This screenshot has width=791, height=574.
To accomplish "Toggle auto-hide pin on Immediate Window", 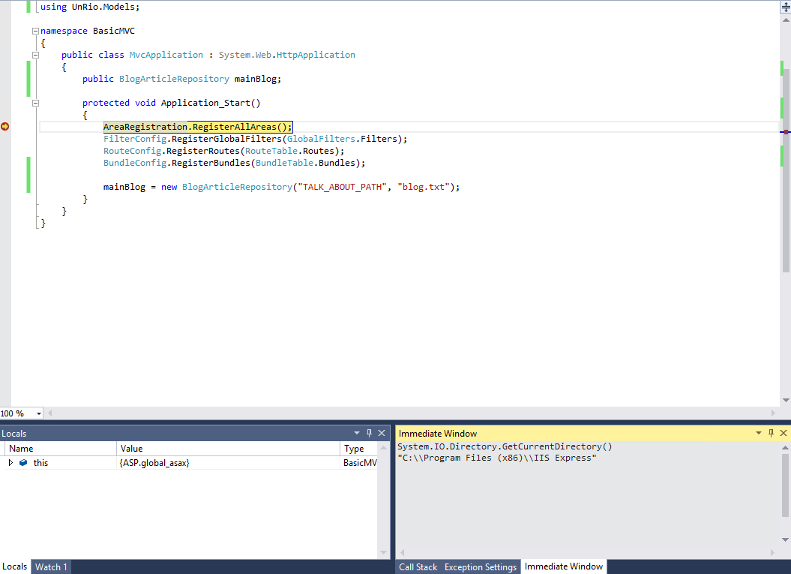I will (x=771, y=433).
